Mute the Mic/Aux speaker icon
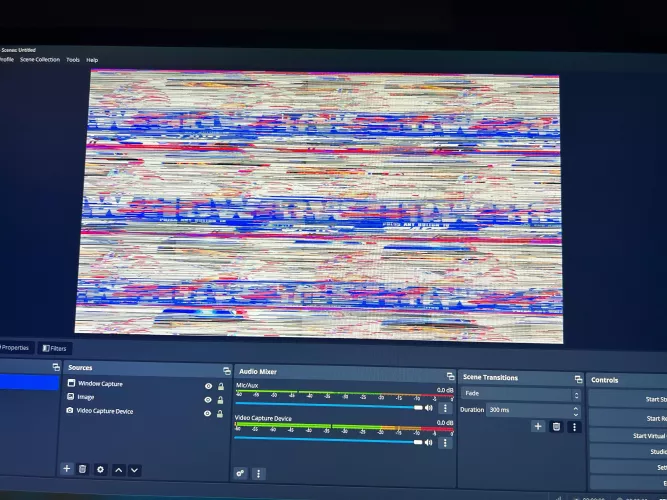The width and height of the screenshot is (667, 500). [428, 408]
